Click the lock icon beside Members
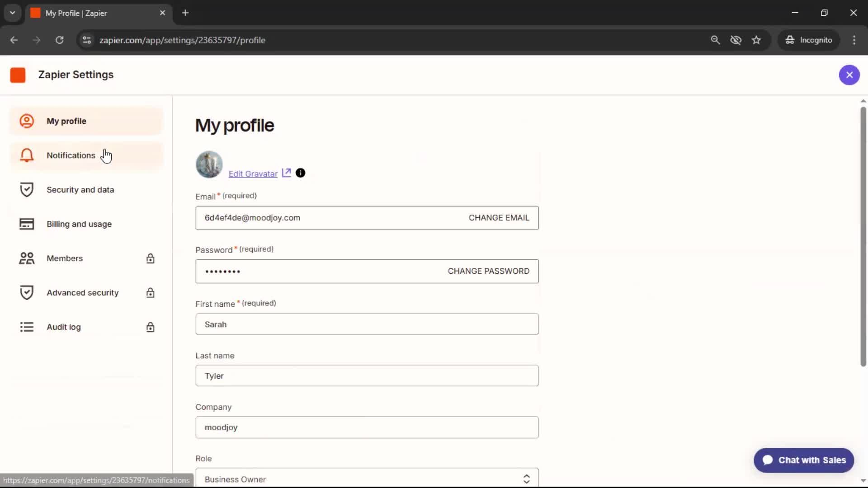This screenshot has width=868, height=488. point(151,258)
